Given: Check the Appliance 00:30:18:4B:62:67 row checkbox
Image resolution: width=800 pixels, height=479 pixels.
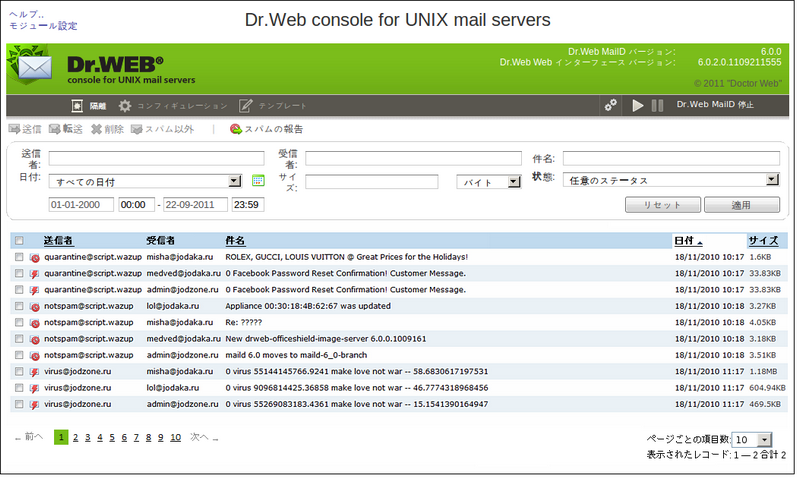Looking at the screenshot, I should coord(19,306).
